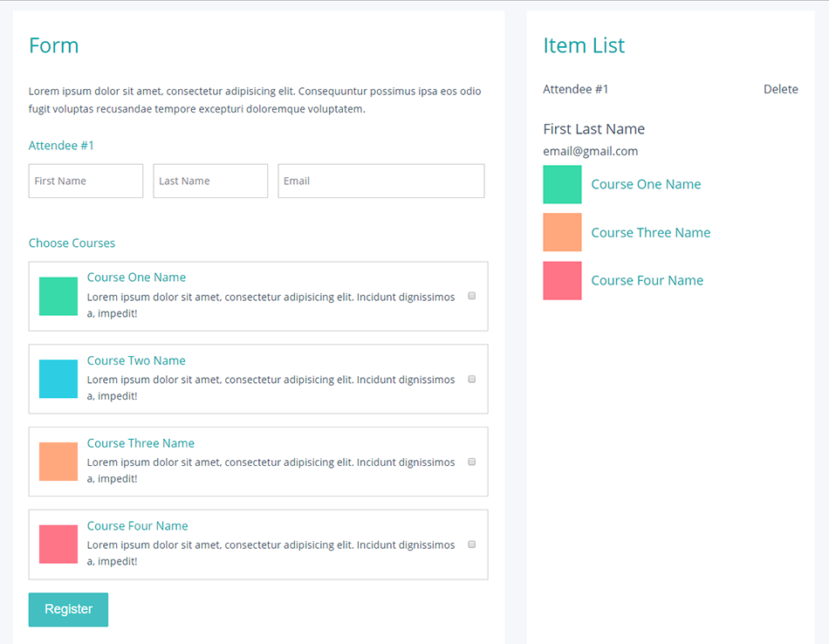Click the green square in the Item List
829x644 pixels.
(562, 184)
